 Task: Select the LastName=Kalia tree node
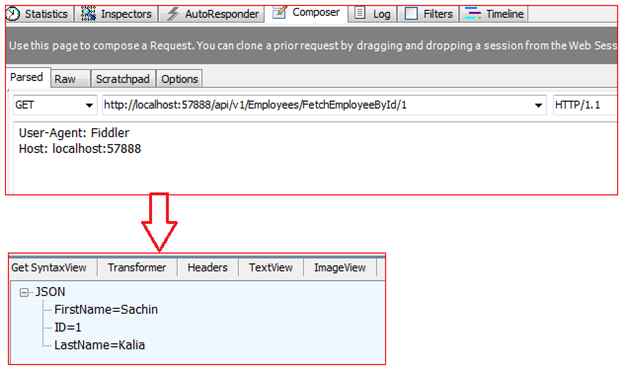coord(99,345)
